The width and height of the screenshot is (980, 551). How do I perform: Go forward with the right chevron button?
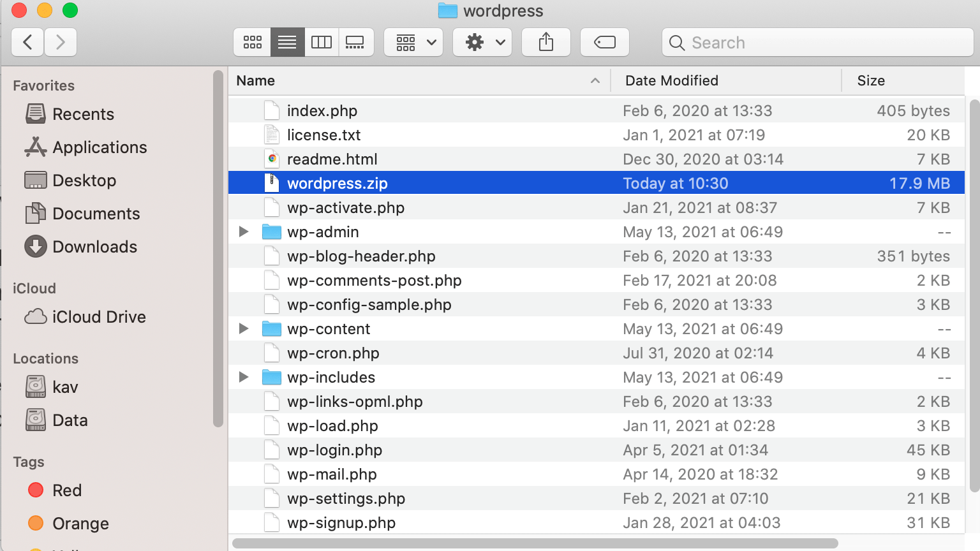[61, 43]
